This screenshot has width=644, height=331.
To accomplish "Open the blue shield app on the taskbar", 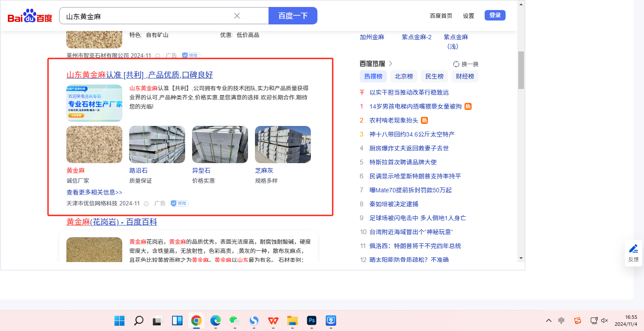I will pos(331,321).
